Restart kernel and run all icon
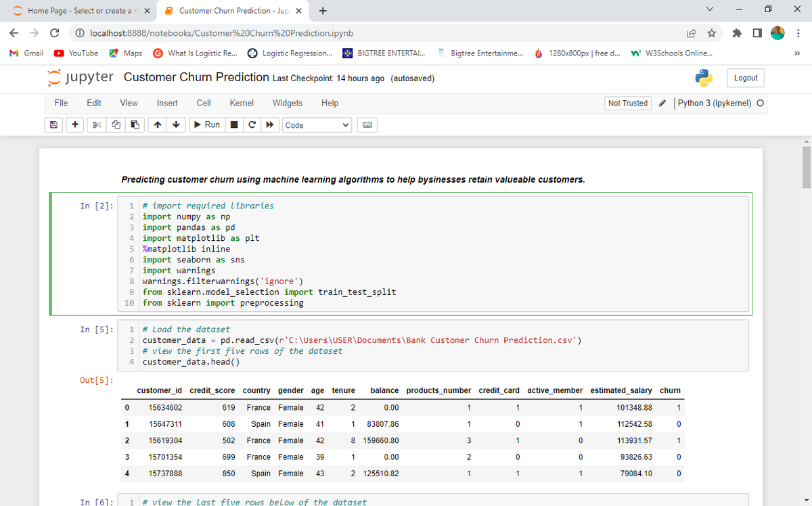Screen dimensions: 812x506 pyautogui.click(x=270, y=125)
